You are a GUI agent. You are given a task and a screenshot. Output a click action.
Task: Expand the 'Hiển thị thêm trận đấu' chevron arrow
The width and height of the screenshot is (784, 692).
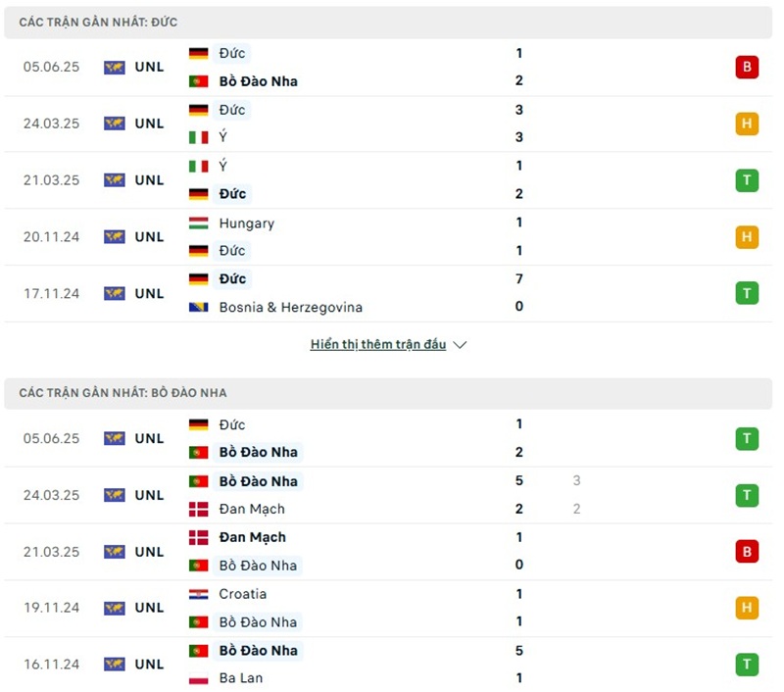(x=461, y=345)
